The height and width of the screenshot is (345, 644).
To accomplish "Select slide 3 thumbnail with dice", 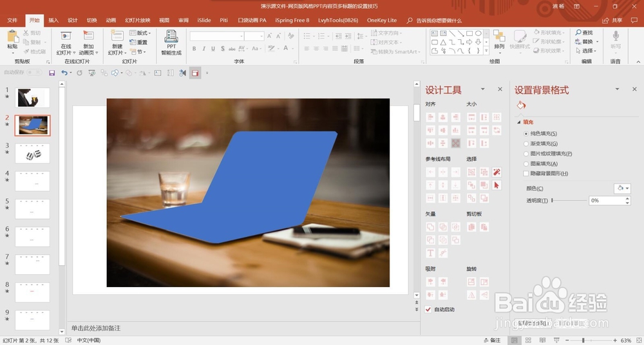I will (32, 153).
